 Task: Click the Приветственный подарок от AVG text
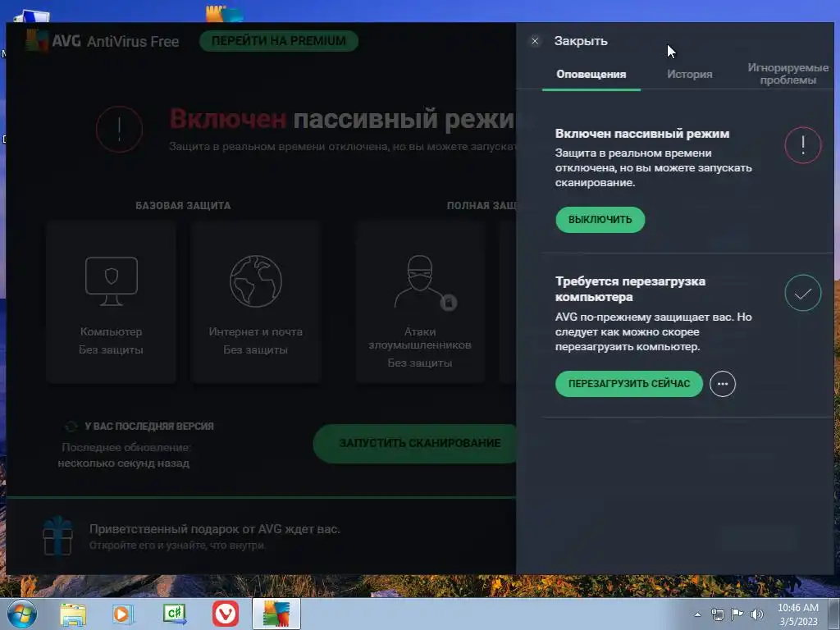tap(214, 529)
